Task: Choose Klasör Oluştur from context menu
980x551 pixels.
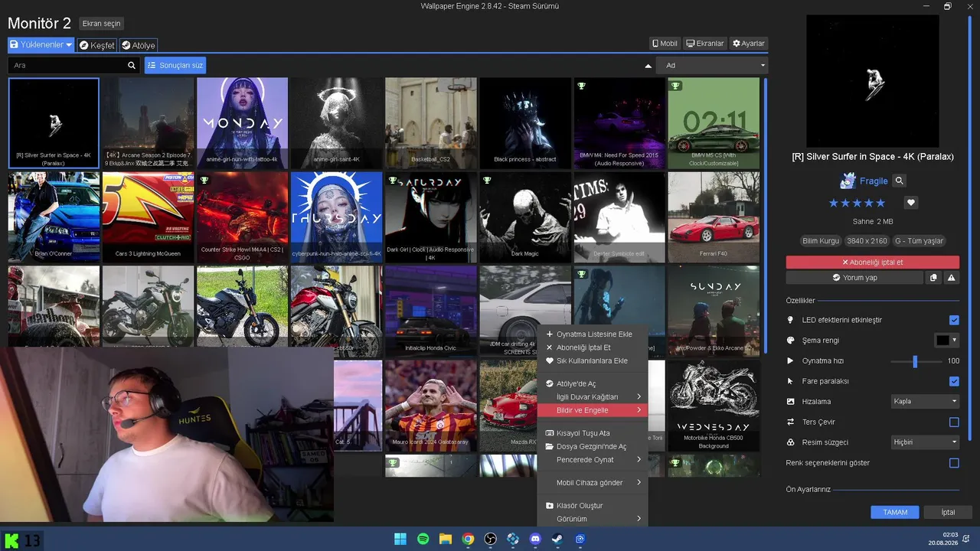Action: (x=593, y=506)
